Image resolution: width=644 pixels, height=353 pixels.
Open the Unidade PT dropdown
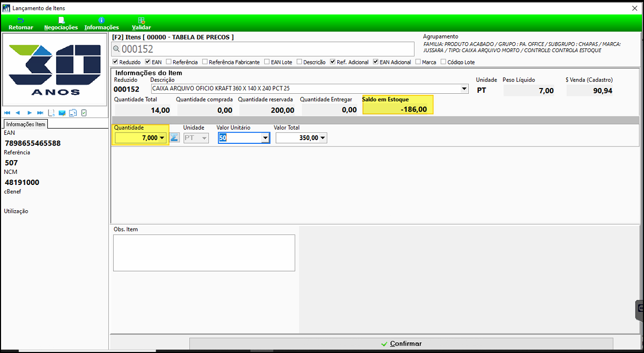pyautogui.click(x=196, y=138)
